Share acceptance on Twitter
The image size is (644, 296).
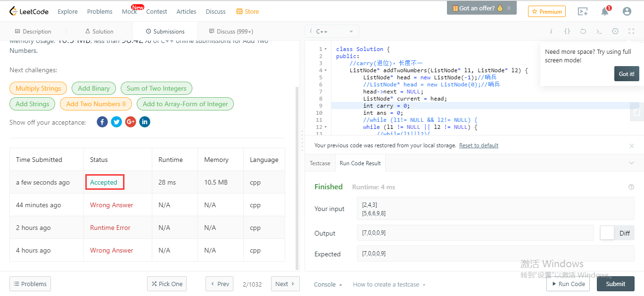coord(116,122)
